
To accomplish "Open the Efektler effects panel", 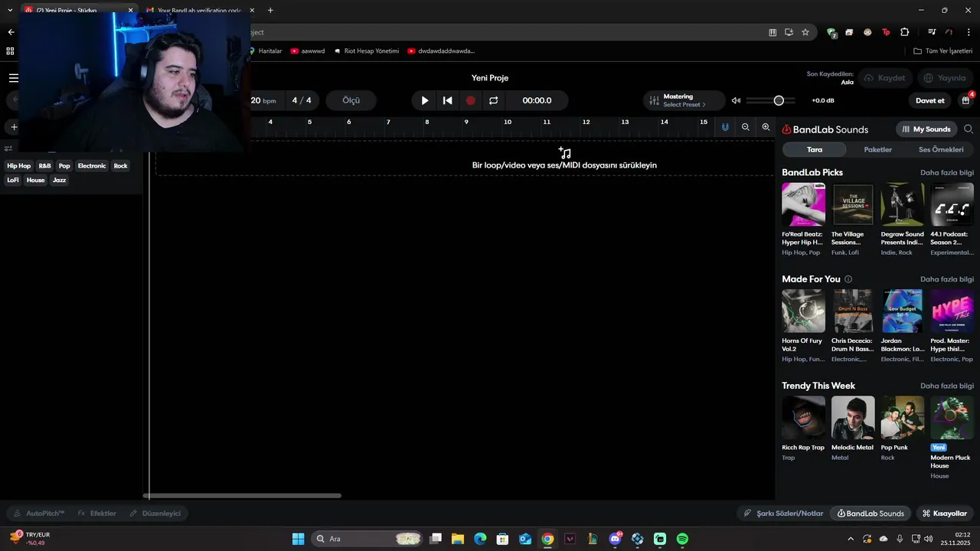I will point(96,514).
